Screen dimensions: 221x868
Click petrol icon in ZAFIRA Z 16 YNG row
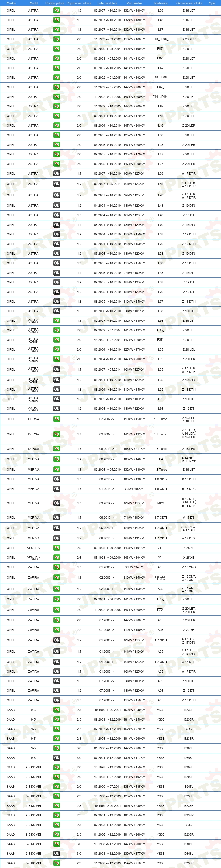pyautogui.click(x=57, y=567)
